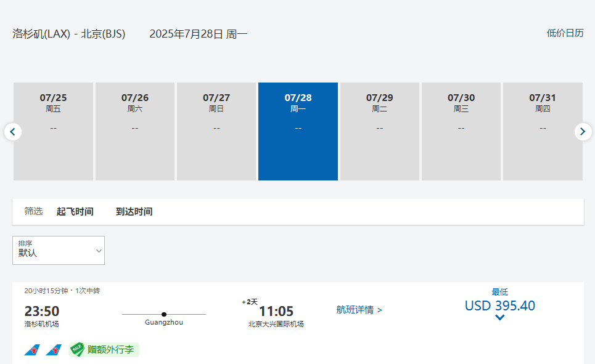595x364 pixels.
Task: Click the green SALE tag icon
Action: 77,350
